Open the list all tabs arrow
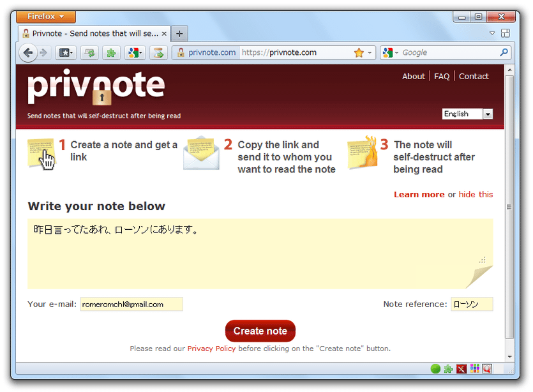The width and height of the screenshot is (533, 392). point(492,33)
